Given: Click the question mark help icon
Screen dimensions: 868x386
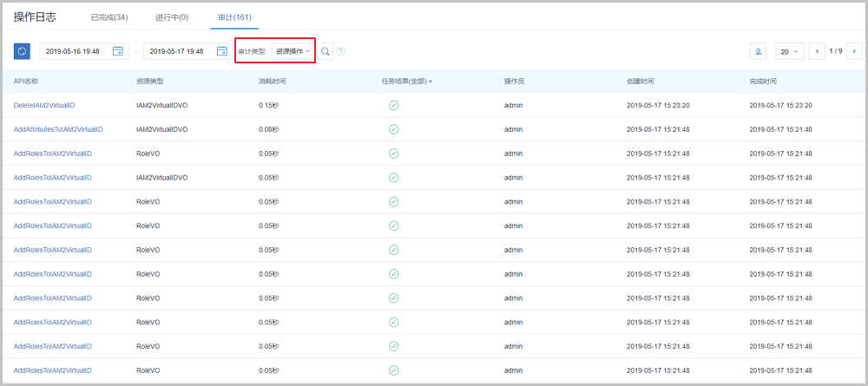Looking at the screenshot, I should [341, 51].
